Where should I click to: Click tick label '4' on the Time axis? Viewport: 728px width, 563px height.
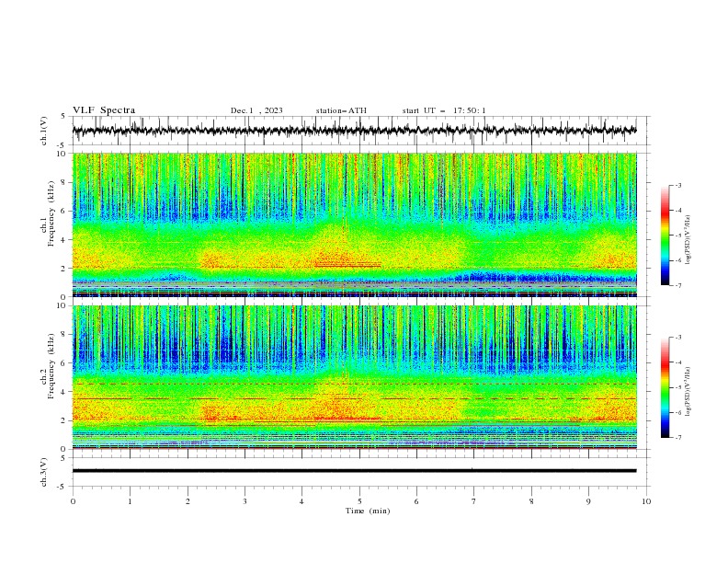point(301,501)
